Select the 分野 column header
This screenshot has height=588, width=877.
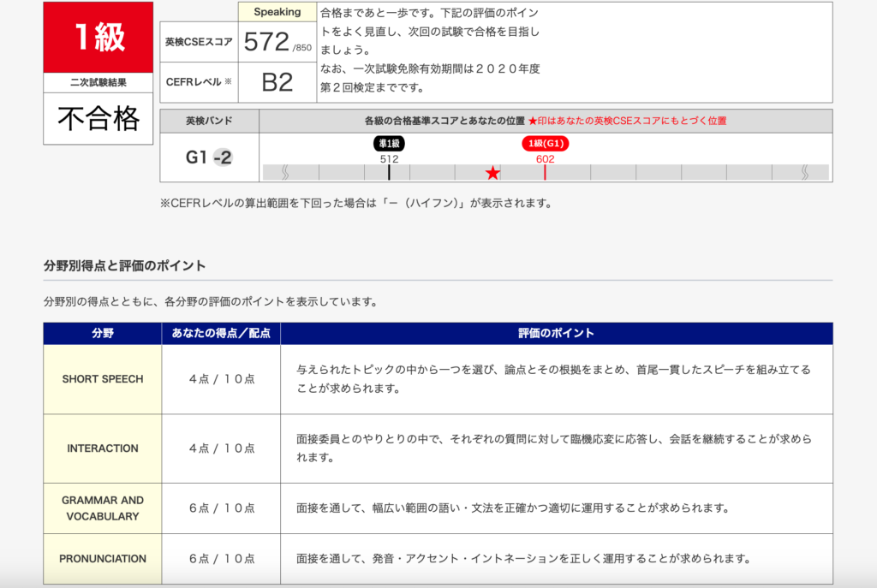click(102, 333)
